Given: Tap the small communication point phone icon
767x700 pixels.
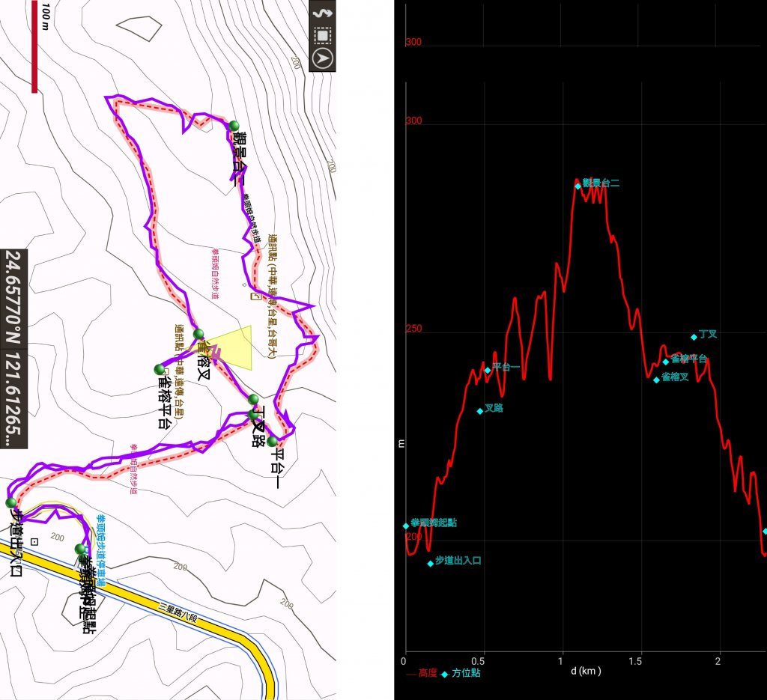Looking at the screenshot, I should click(x=254, y=297).
